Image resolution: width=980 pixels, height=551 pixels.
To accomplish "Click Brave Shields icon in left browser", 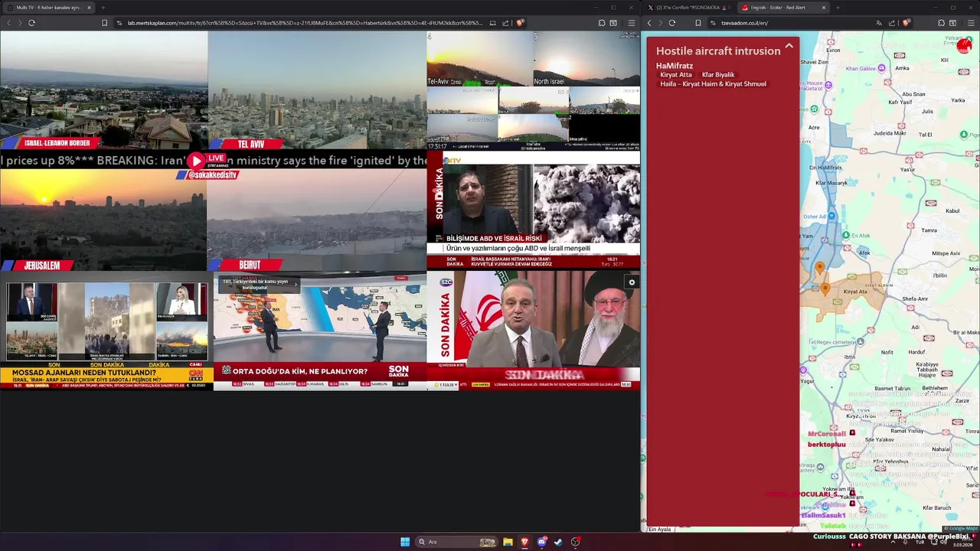I will pos(520,23).
